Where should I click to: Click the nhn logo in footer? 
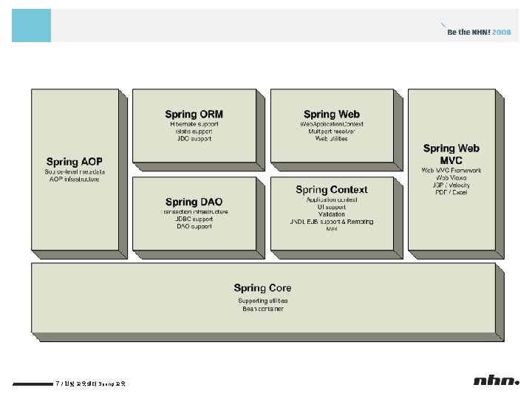(497, 381)
